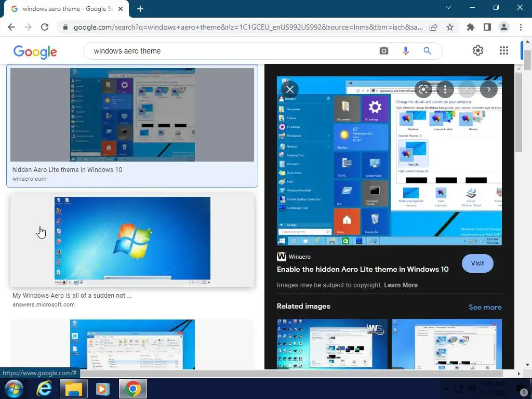
Task: Share this page from the address bar
Action: [x=433, y=27]
